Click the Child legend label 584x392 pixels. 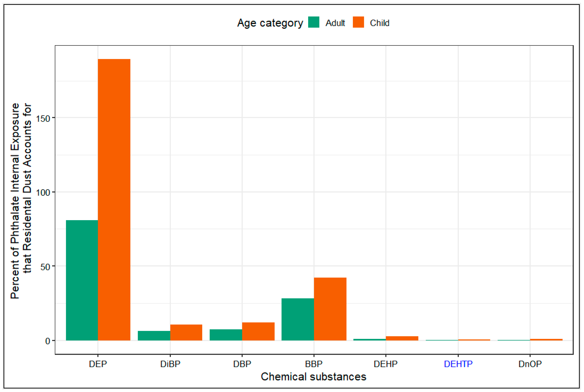coord(379,23)
